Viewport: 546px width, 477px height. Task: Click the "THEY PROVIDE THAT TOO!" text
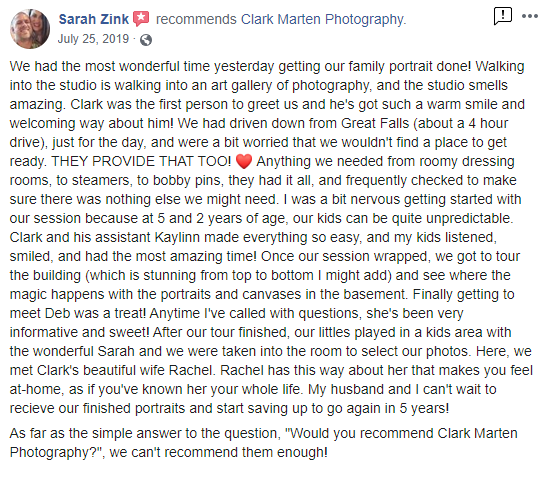(141, 161)
